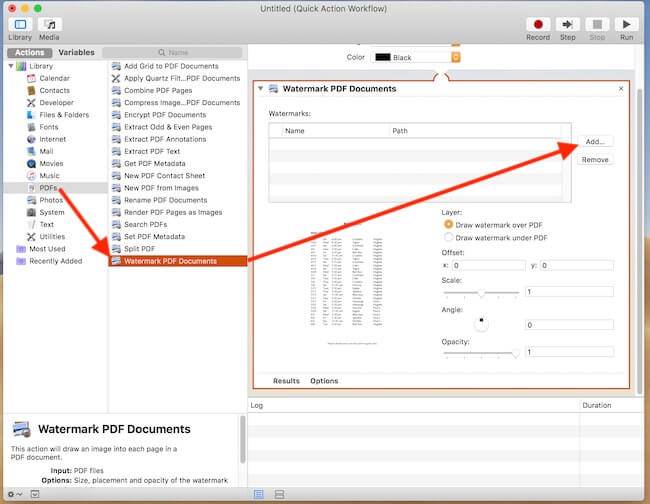Image resolution: width=650 pixels, height=504 pixels.
Task: Select Draw watermark under PDF
Action: pos(448,237)
